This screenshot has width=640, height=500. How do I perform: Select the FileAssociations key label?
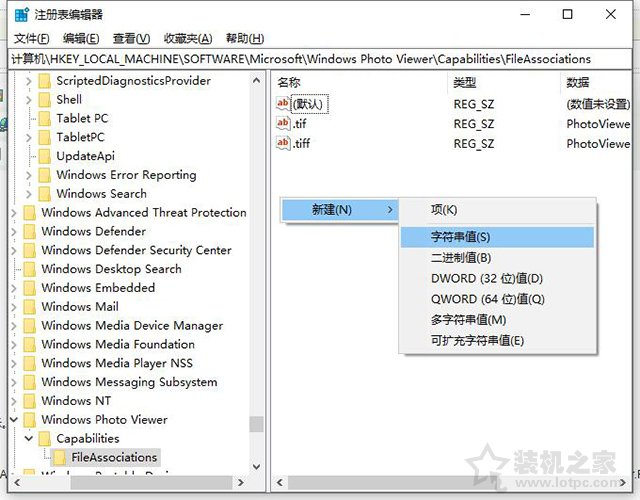(114, 457)
